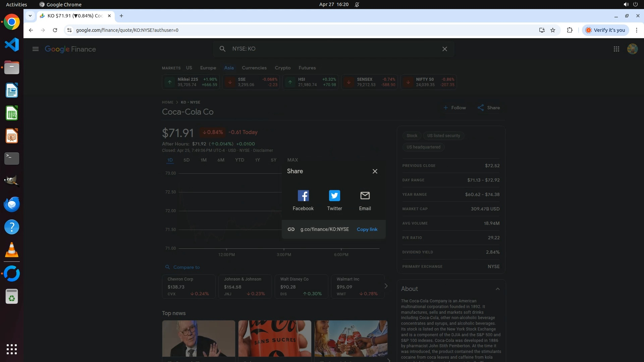Open the Nikkei 225 index card
Image resolution: width=644 pixels, height=362 pixels.
coord(191,82)
